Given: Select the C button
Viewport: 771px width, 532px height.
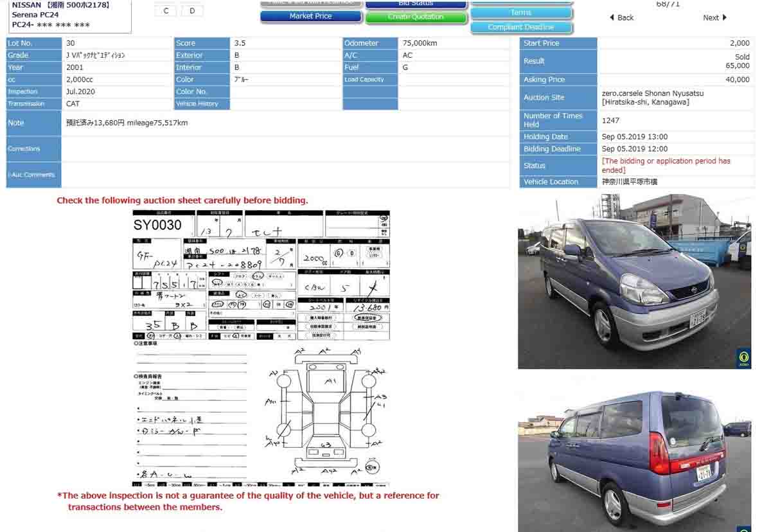Looking at the screenshot, I should point(166,10).
